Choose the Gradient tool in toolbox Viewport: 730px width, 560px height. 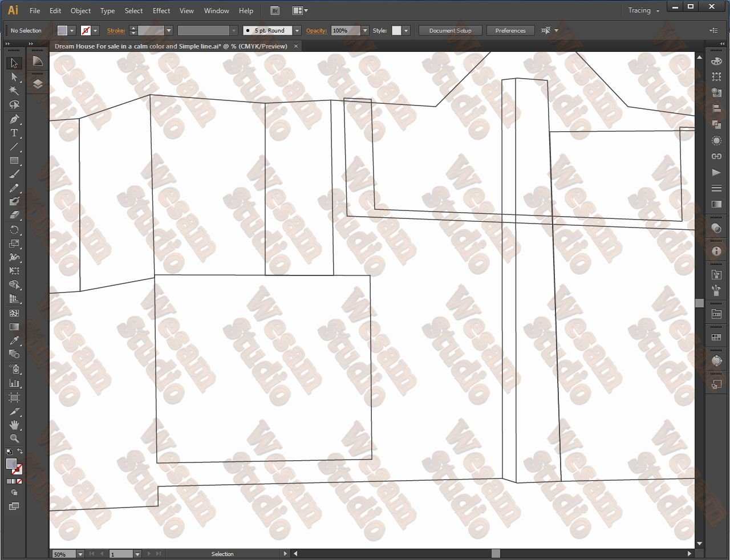pyautogui.click(x=14, y=327)
